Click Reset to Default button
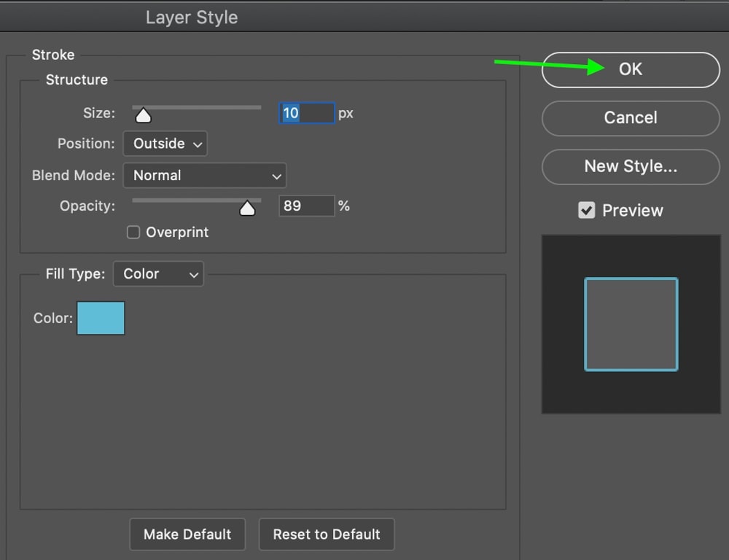729x560 pixels. (327, 534)
